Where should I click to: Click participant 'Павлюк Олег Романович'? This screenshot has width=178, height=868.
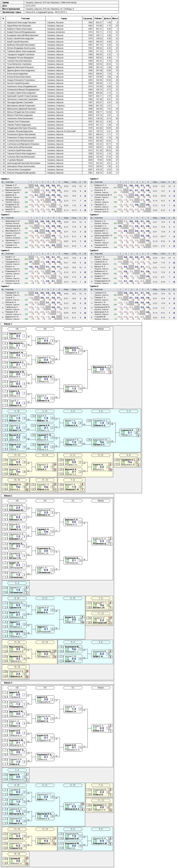click(x=19, y=122)
